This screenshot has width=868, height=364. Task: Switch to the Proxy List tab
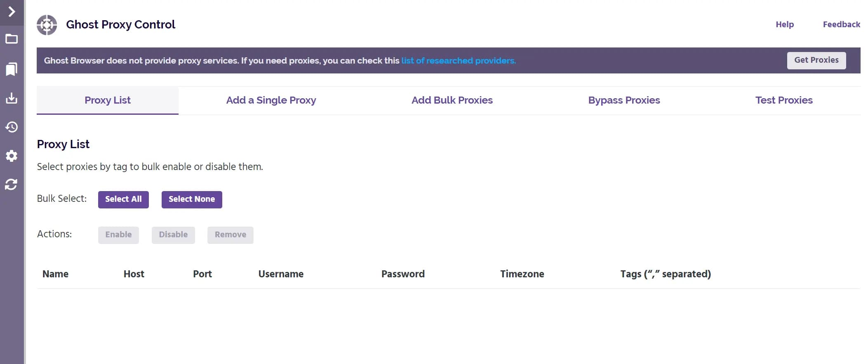coord(108,100)
